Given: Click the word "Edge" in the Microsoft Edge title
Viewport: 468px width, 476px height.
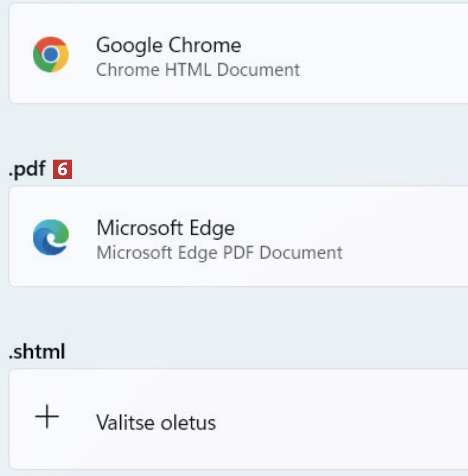Looking at the screenshot, I should tap(213, 228).
